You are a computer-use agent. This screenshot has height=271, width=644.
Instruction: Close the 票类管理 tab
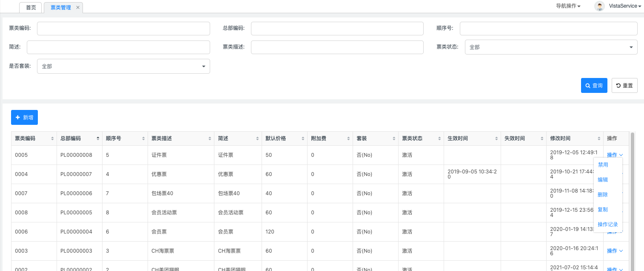click(x=78, y=8)
